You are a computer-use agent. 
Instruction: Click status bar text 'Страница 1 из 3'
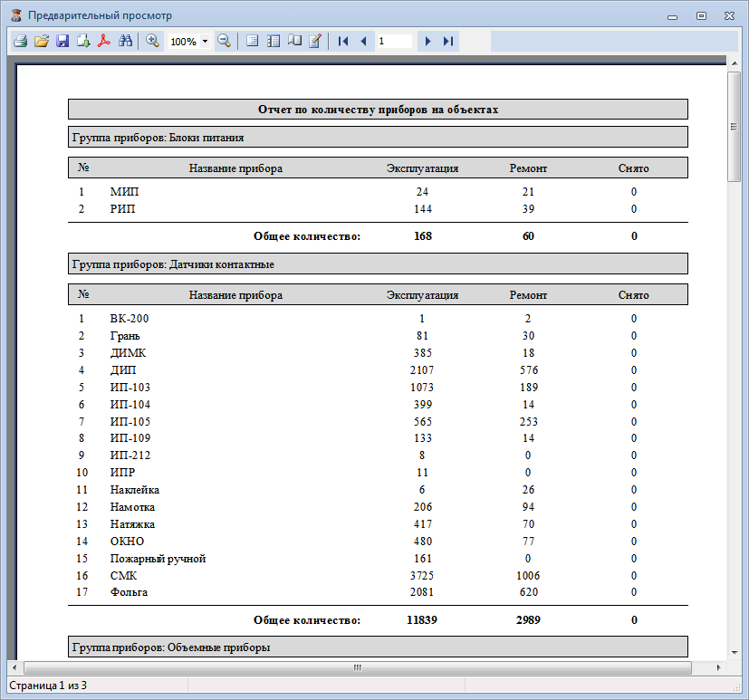click(x=48, y=686)
